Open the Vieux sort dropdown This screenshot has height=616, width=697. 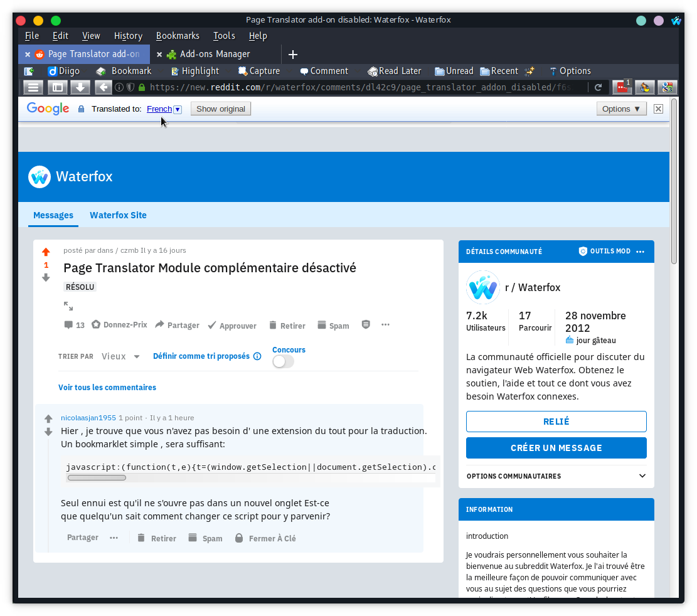coord(120,356)
